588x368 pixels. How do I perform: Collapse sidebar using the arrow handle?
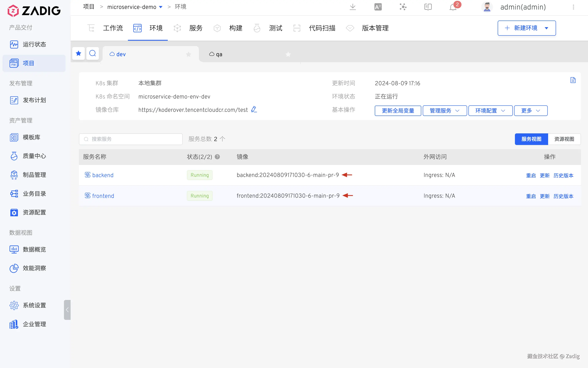(67, 310)
